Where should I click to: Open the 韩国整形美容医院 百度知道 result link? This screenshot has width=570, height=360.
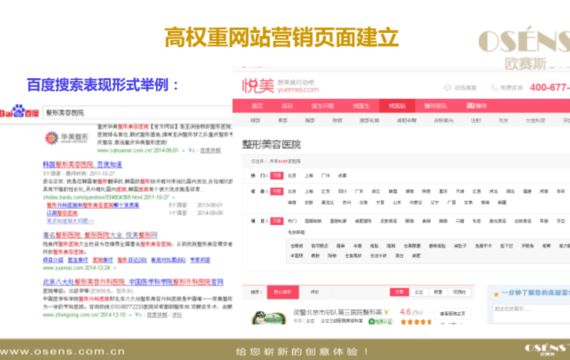pos(83,164)
